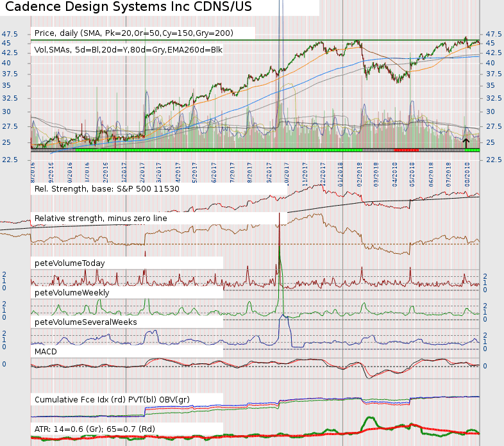
Task: Select the Vol,SMAs 5d=Bl,20d=Y legend label
Action: point(128,50)
